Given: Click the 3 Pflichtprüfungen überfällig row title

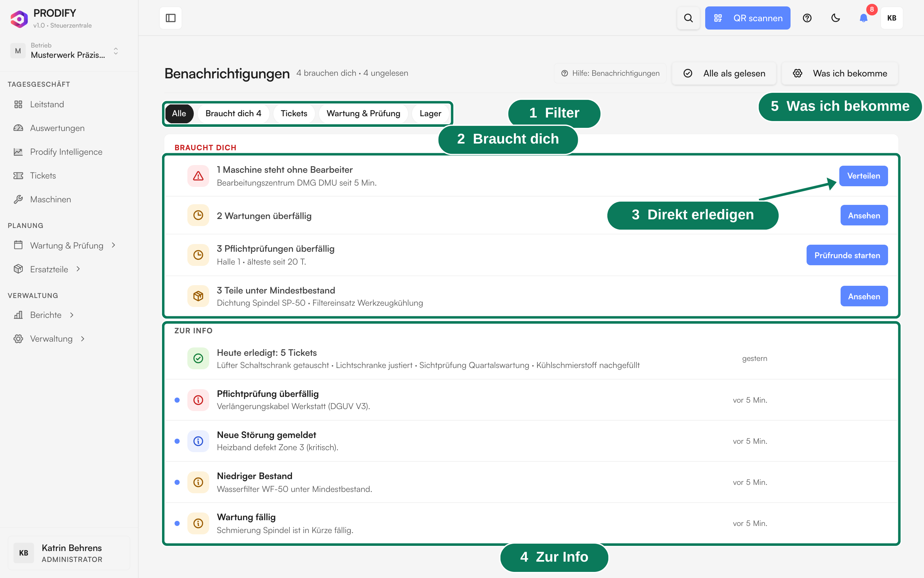Looking at the screenshot, I should pyautogui.click(x=275, y=249).
